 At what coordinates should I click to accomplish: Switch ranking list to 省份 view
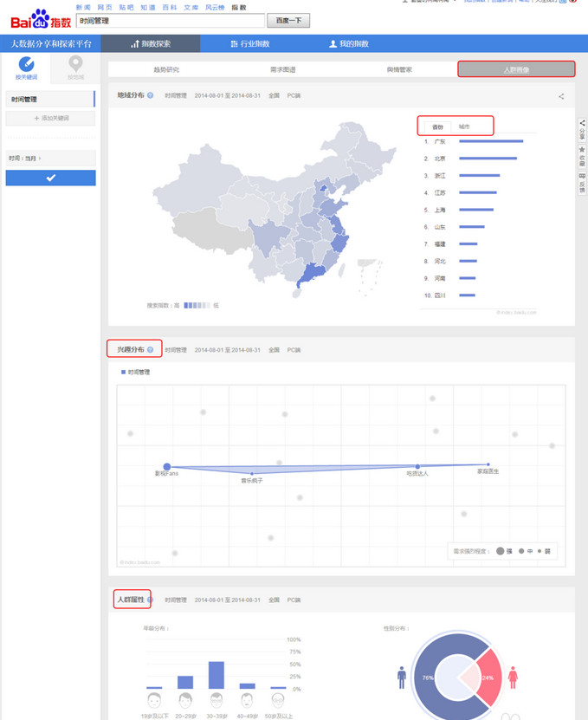pyautogui.click(x=437, y=126)
